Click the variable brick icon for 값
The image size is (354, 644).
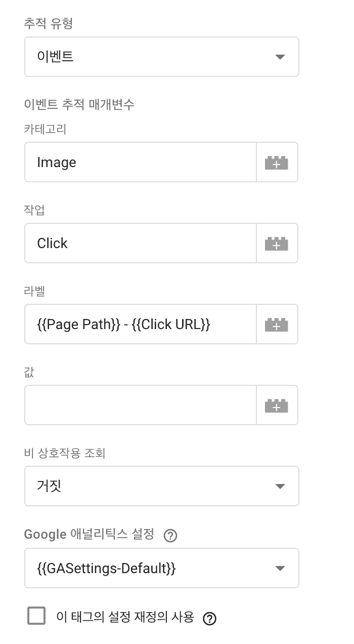coord(277,406)
